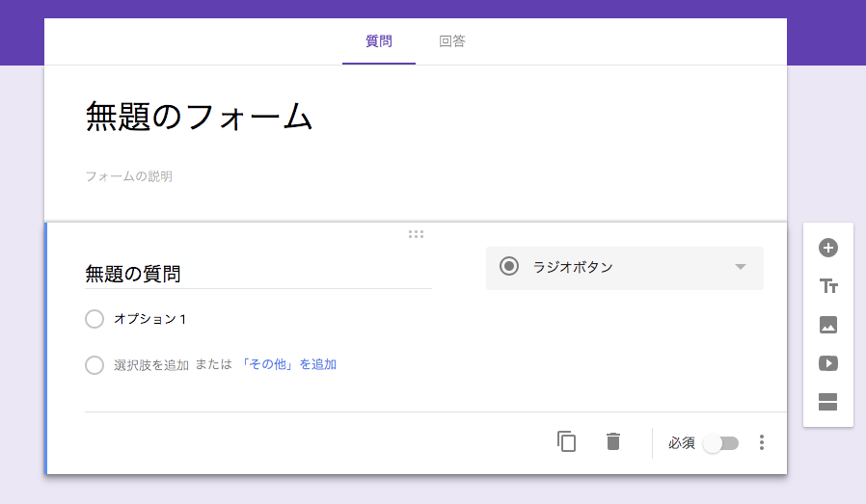This screenshot has width=866, height=504.
Task: Open more options three-dot menu
Action: (x=762, y=442)
